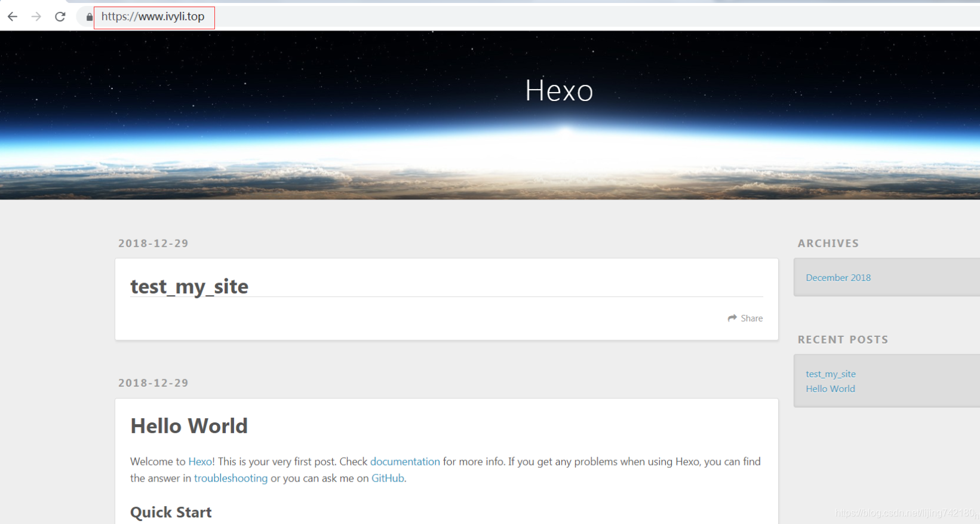Viewport: 980px width, 524px height.
Task: Open the GitHub link
Action: [388, 479]
